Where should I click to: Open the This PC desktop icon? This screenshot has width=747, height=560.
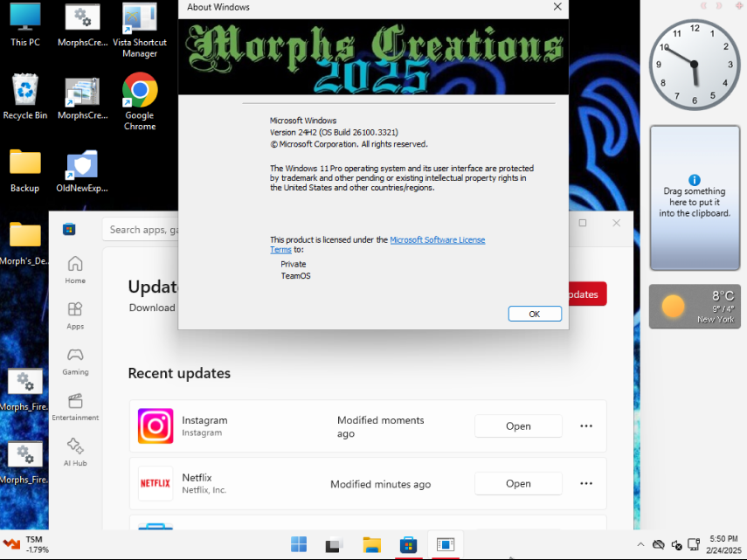[x=25, y=24]
